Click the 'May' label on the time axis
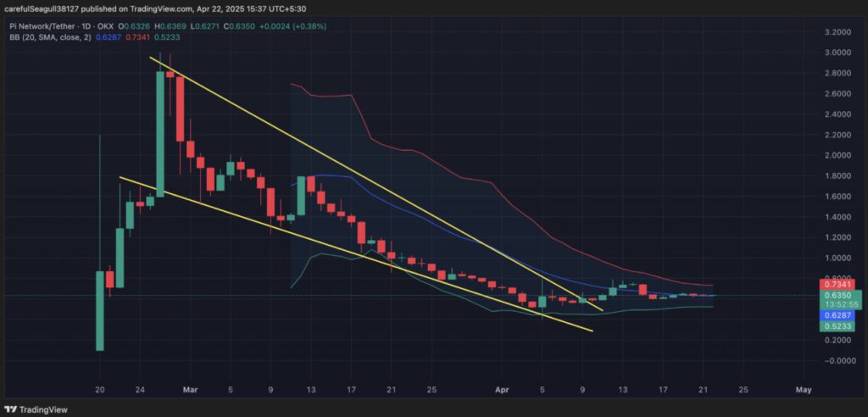Image resolution: width=868 pixels, height=417 pixels. click(804, 390)
